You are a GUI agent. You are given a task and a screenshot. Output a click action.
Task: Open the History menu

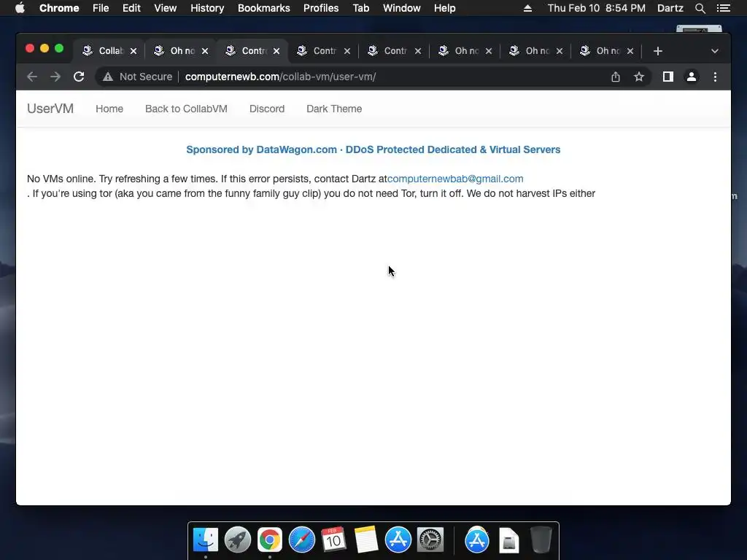tap(206, 8)
